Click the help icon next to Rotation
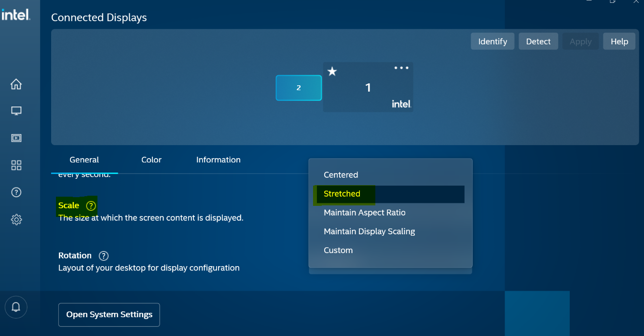Screen dimensions: 644x336 pyautogui.click(x=103, y=256)
